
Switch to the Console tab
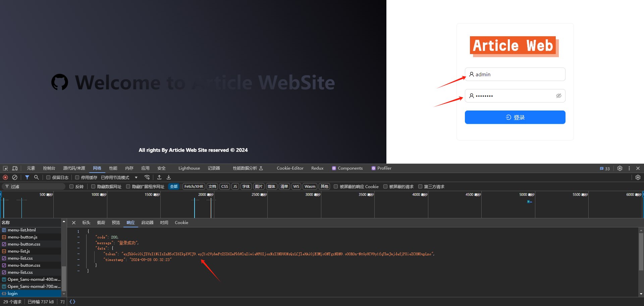coord(49,168)
